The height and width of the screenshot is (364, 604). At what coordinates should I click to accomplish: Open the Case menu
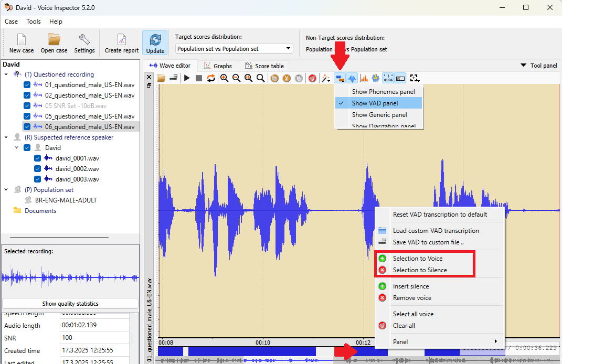click(x=11, y=22)
